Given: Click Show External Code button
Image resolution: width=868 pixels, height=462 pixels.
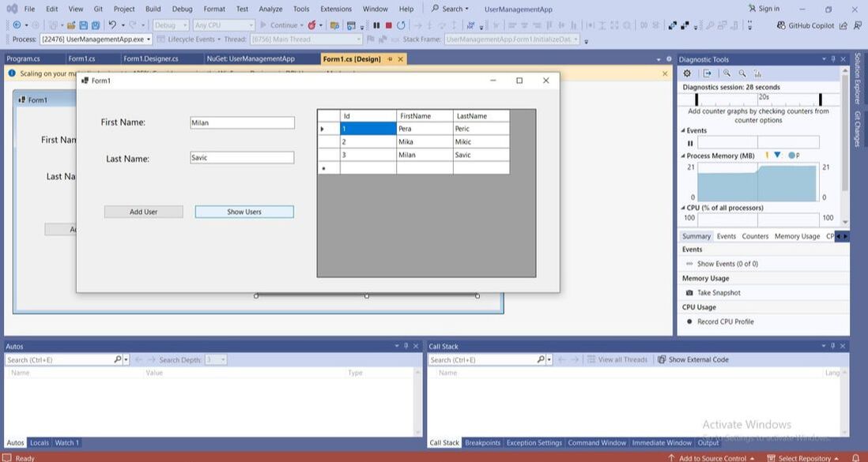Looking at the screenshot, I should pos(693,359).
